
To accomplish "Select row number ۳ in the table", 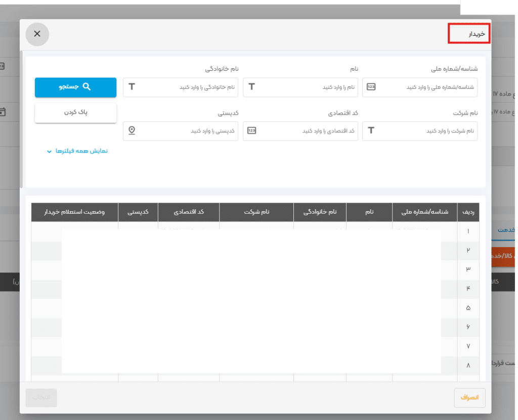I will (x=468, y=269).
